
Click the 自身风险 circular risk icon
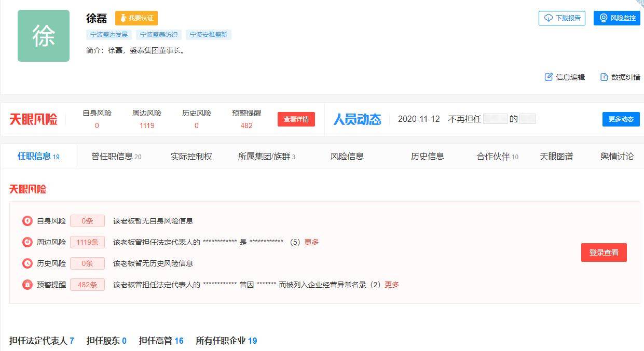coord(27,220)
